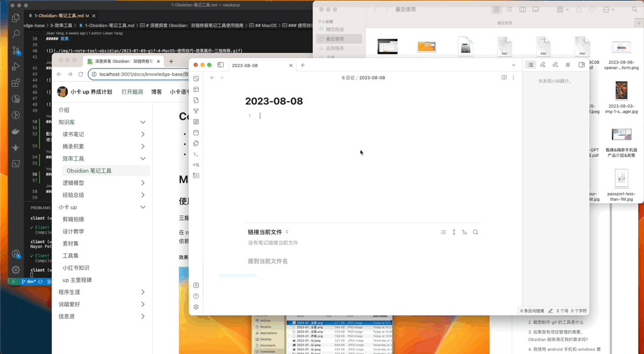Viewport: 644px width, 354px height.
Task: Toggle show more context in backlinks
Action: pos(454,232)
